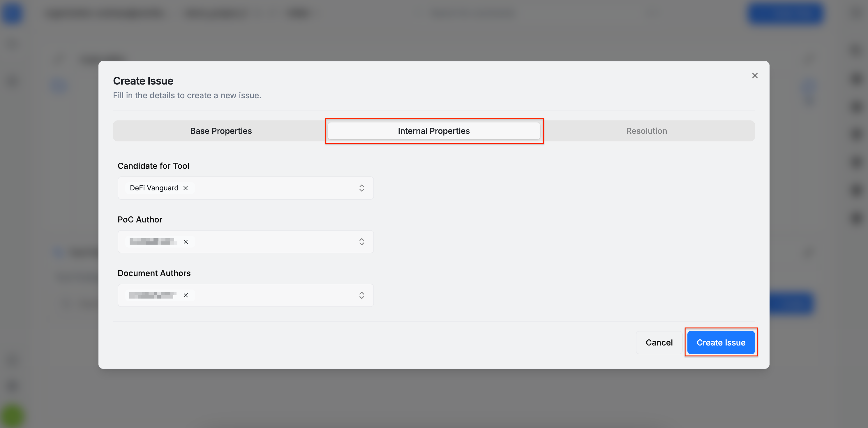Click the blurred blue button in the header

click(785, 13)
